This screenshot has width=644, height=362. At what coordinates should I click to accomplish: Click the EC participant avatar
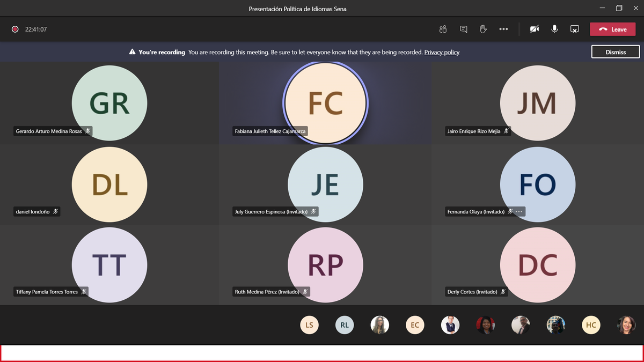tap(415, 325)
